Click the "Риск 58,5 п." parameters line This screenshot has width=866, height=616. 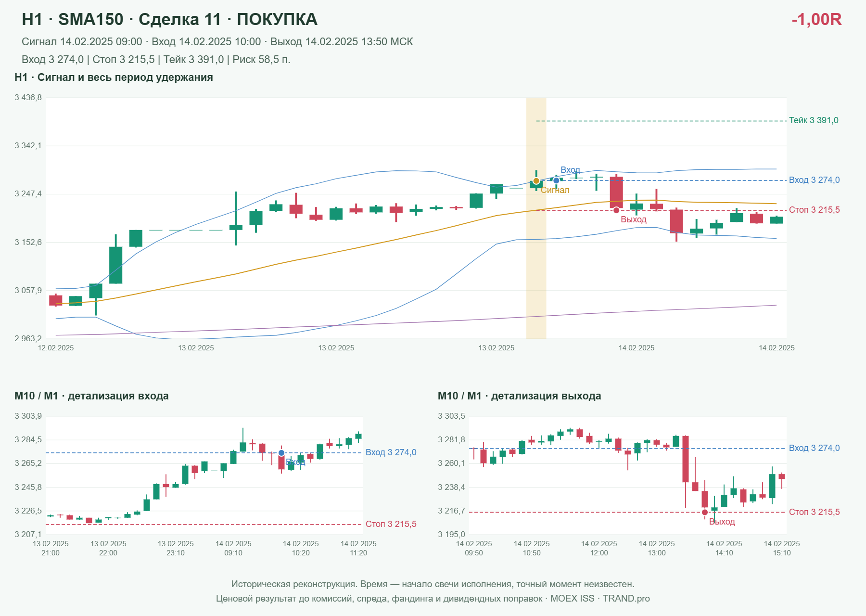[156, 60]
